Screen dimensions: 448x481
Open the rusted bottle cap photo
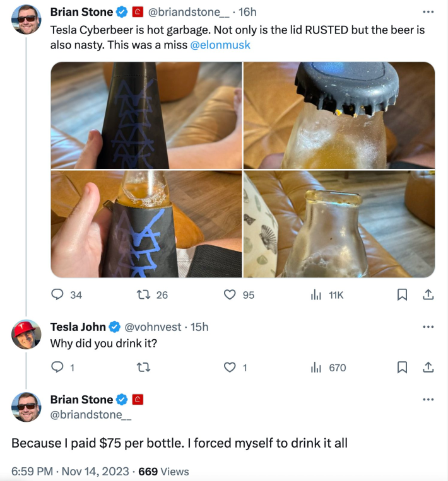click(339, 115)
